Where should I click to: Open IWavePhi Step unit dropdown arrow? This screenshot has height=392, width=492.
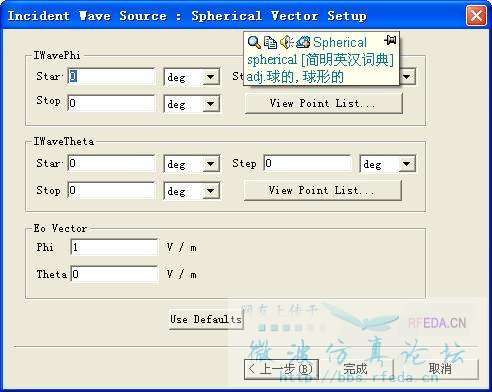point(407,77)
